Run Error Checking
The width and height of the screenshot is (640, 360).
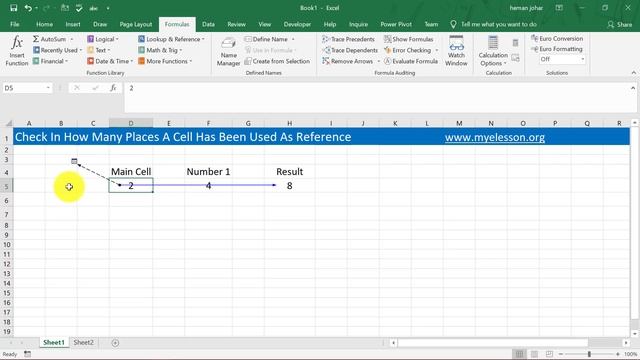[x=408, y=50]
